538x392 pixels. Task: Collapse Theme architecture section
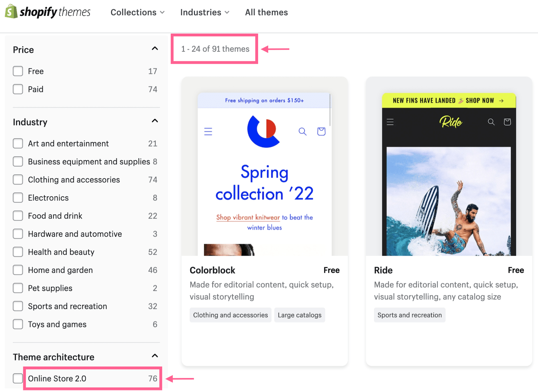155,355
